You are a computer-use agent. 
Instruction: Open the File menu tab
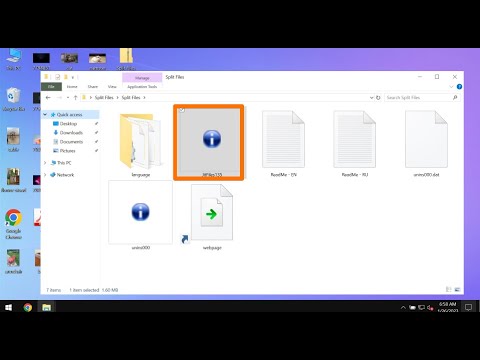(x=51, y=87)
